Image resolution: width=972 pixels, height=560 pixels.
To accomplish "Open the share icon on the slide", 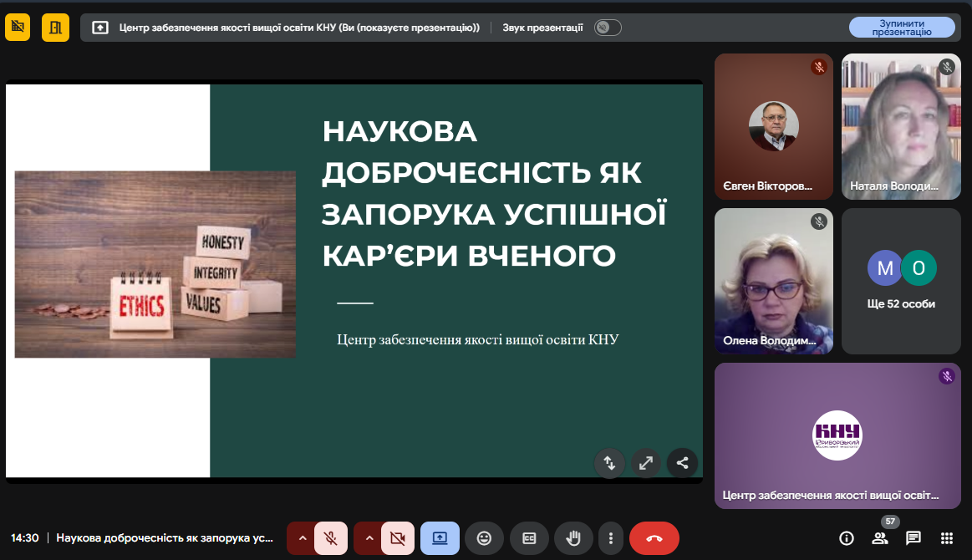I will pos(682,462).
